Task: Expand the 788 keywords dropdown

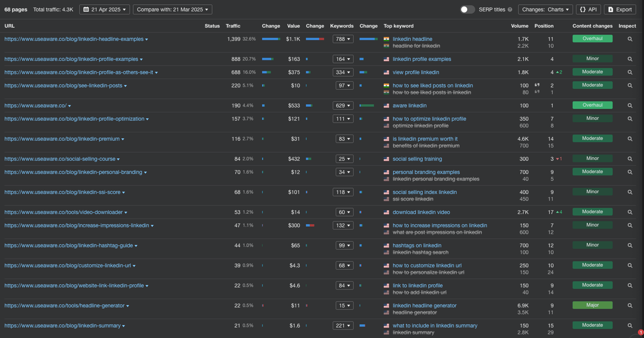Action: coord(343,39)
